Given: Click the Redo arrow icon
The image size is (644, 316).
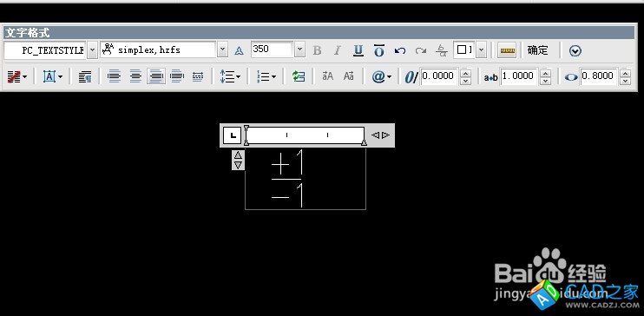Looking at the screenshot, I should [421, 50].
